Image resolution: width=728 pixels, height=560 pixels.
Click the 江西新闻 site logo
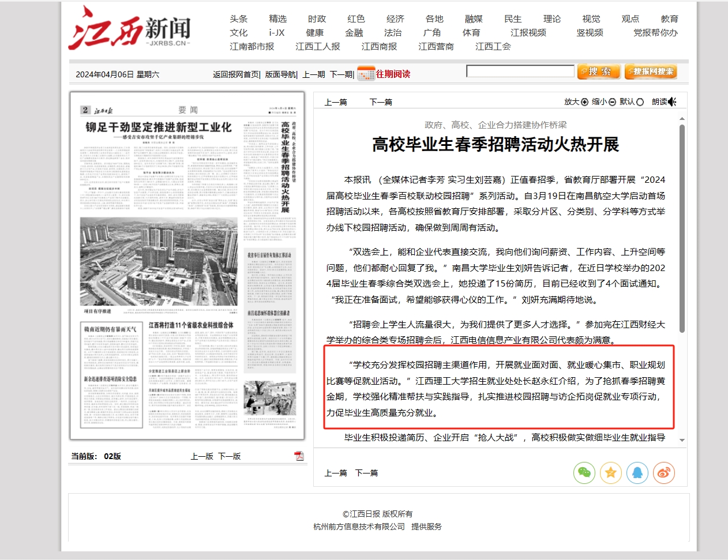pos(130,29)
